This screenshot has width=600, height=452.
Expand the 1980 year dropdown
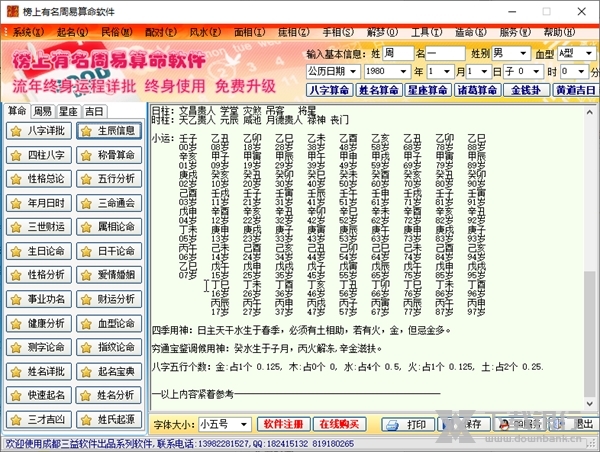pos(403,72)
